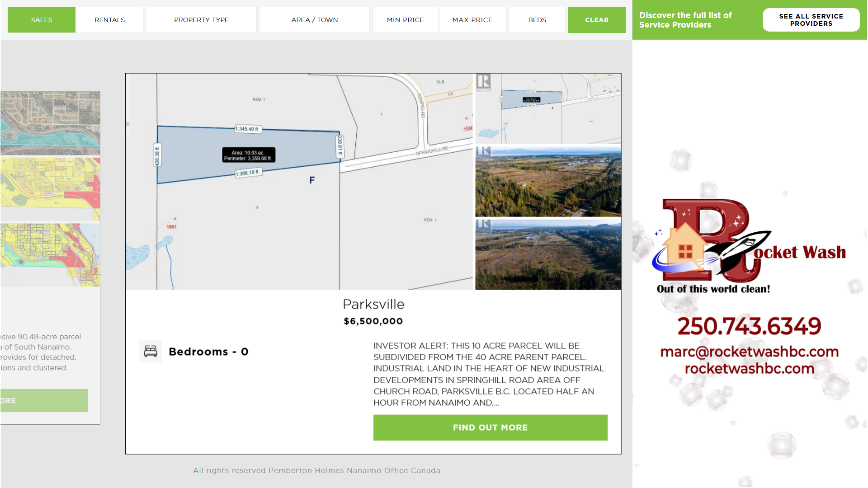868x488 pixels.
Task: Click the Parksville listing title
Action: [373, 304]
